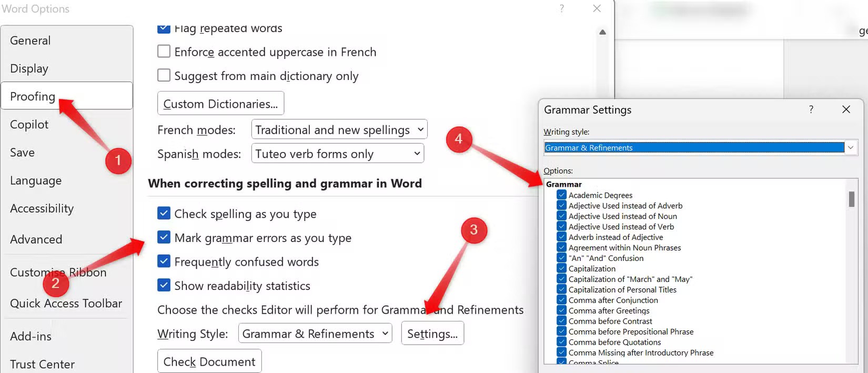The image size is (868, 373).
Task: Open the French modes dropdown
Action: tap(339, 129)
